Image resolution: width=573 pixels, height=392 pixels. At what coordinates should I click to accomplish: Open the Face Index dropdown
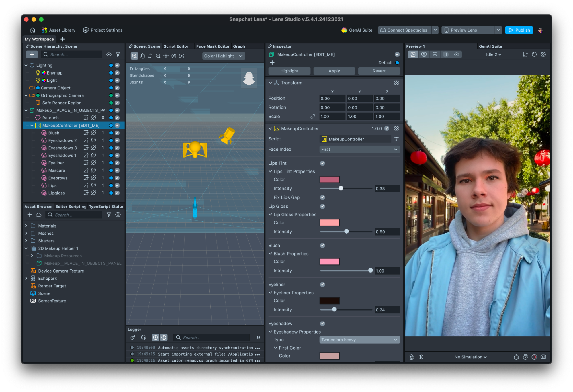[x=359, y=149]
